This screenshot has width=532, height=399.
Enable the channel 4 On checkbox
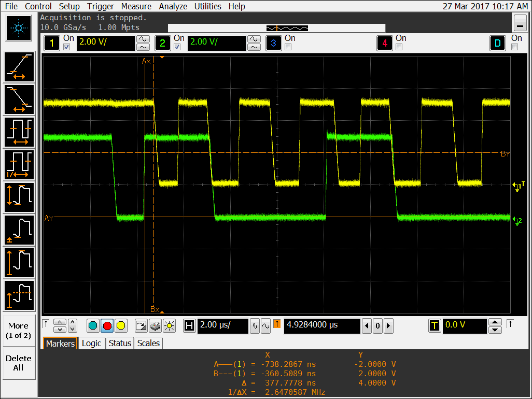399,47
